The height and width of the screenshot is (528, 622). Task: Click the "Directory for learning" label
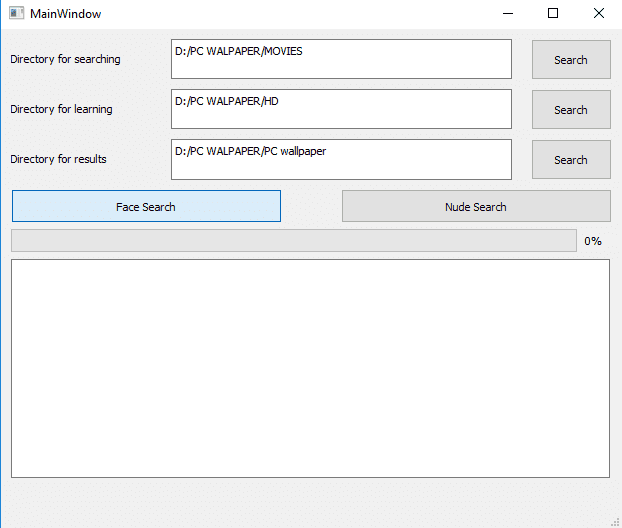coord(61,109)
